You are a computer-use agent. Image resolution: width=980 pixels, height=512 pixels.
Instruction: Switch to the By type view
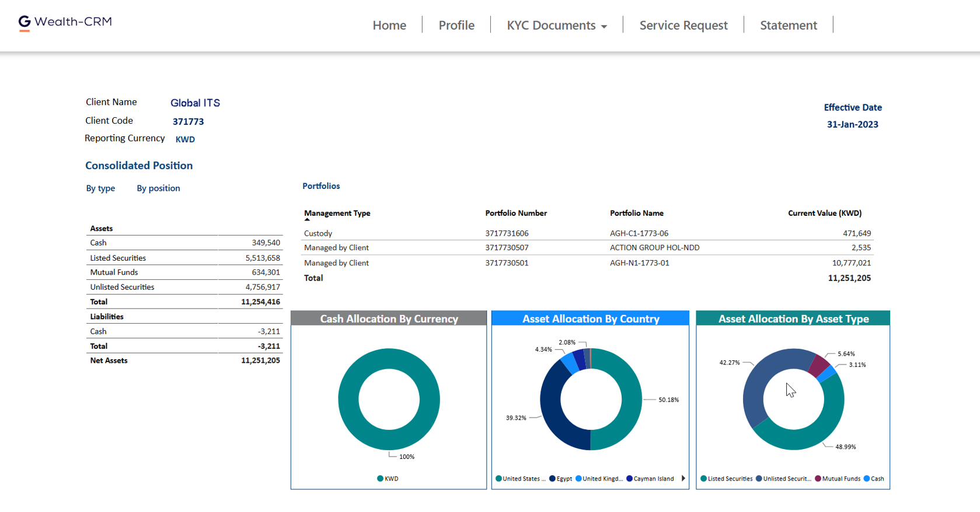[100, 188]
